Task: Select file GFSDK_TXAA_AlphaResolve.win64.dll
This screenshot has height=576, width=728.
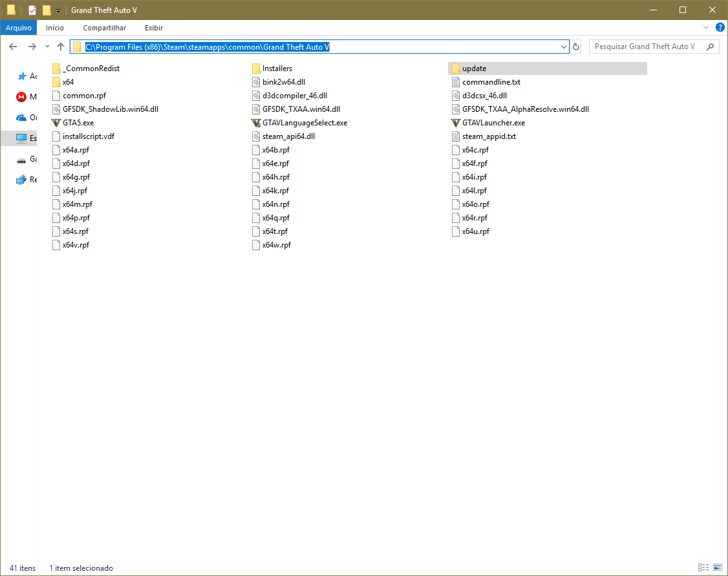Action: pyautogui.click(x=520, y=109)
